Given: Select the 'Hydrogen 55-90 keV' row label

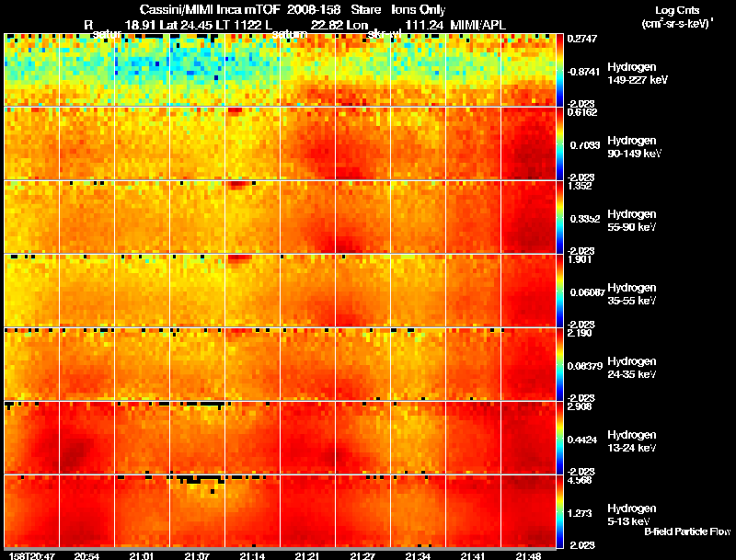Looking at the screenshot, I should [632, 221].
